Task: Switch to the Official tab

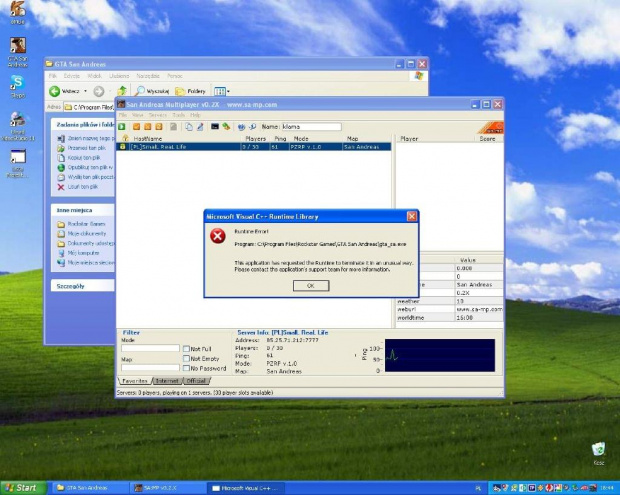Action: [x=196, y=381]
